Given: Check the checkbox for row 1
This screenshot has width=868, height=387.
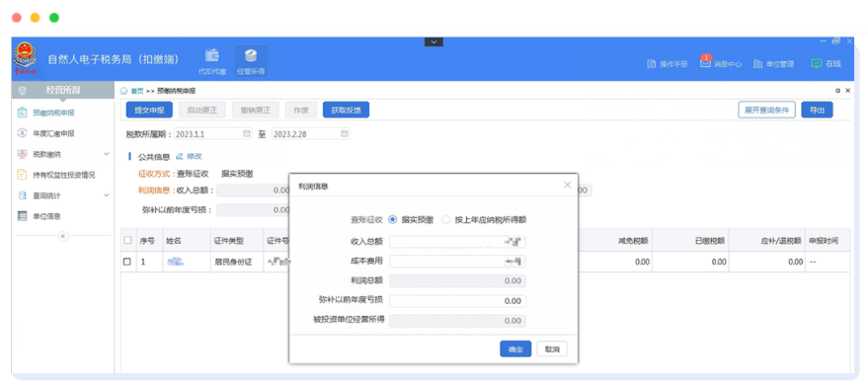Looking at the screenshot, I should click(126, 262).
